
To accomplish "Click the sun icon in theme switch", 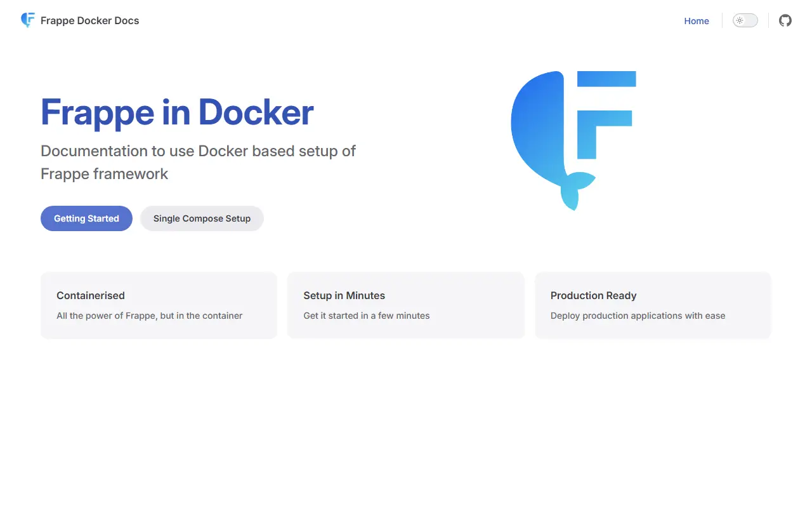I will (740, 20).
